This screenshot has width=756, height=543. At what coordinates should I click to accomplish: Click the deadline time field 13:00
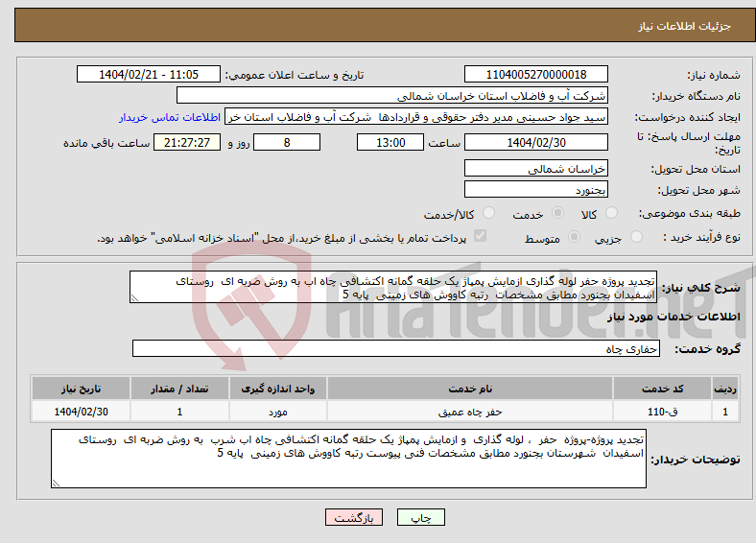[x=390, y=142]
